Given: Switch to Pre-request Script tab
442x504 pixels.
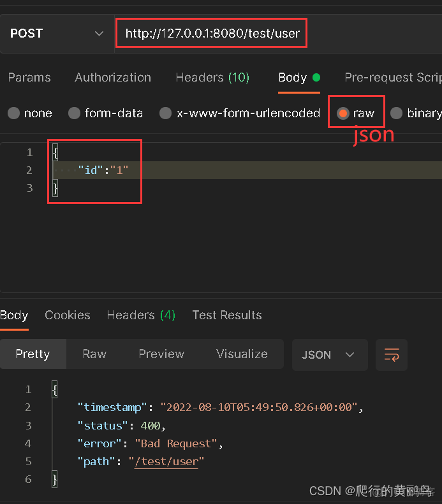Looking at the screenshot, I should point(392,78).
